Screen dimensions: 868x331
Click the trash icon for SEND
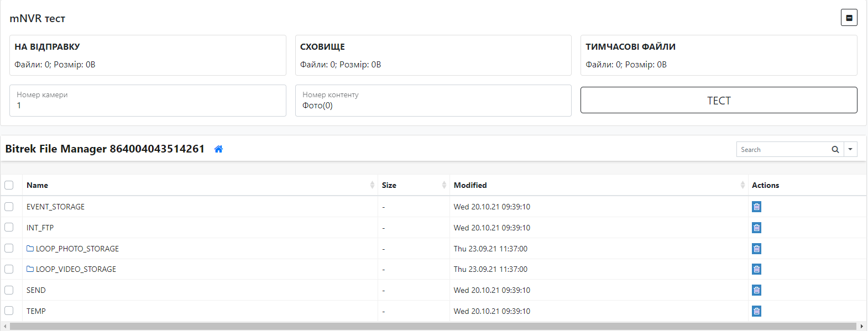tap(756, 290)
